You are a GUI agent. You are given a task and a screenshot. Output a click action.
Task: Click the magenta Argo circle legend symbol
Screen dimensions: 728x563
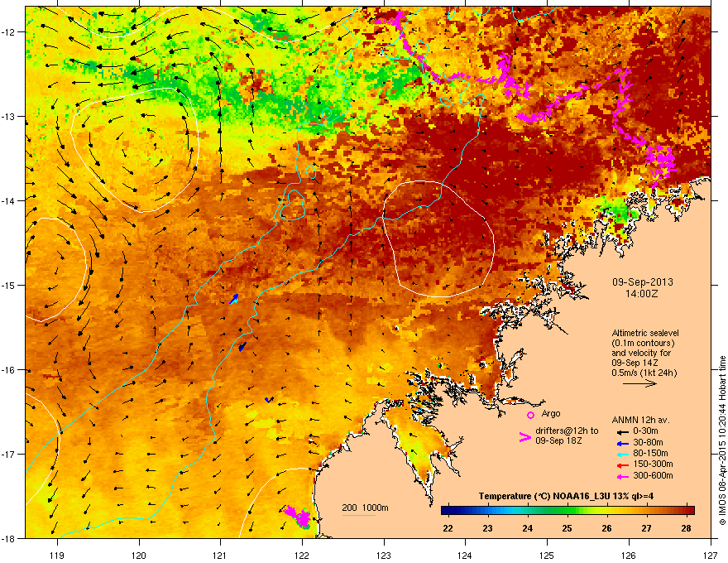tap(530, 415)
